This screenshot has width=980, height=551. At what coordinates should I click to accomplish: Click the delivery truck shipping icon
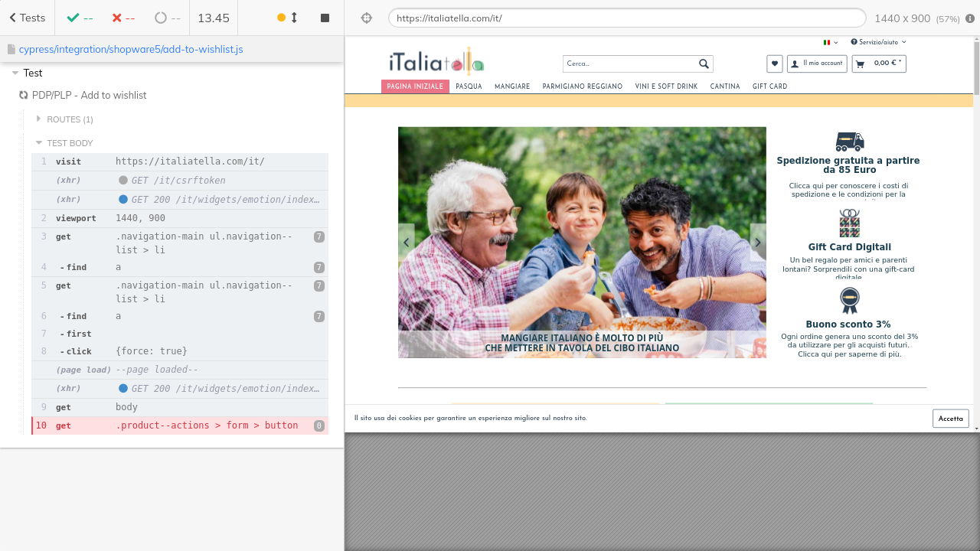click(849, 142)
